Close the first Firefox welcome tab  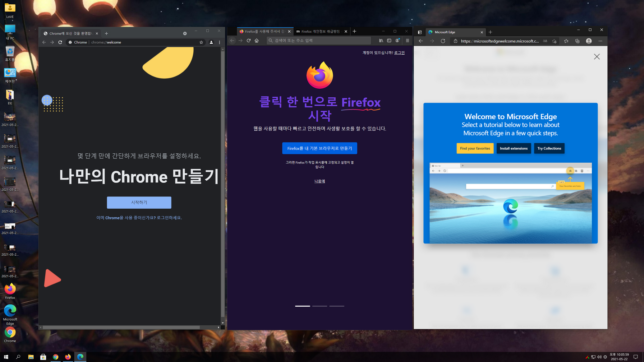point(289,32)
